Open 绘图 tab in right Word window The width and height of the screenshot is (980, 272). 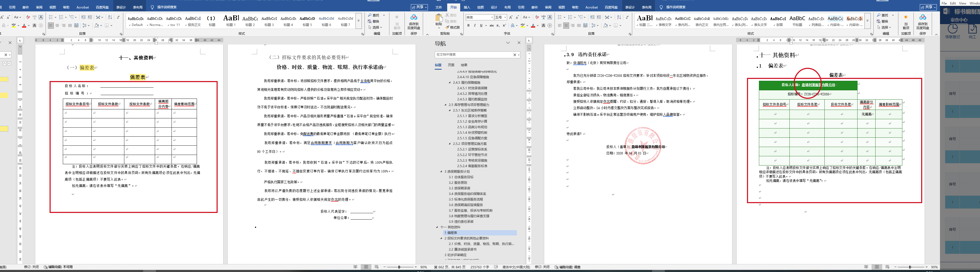pos(481,7)
